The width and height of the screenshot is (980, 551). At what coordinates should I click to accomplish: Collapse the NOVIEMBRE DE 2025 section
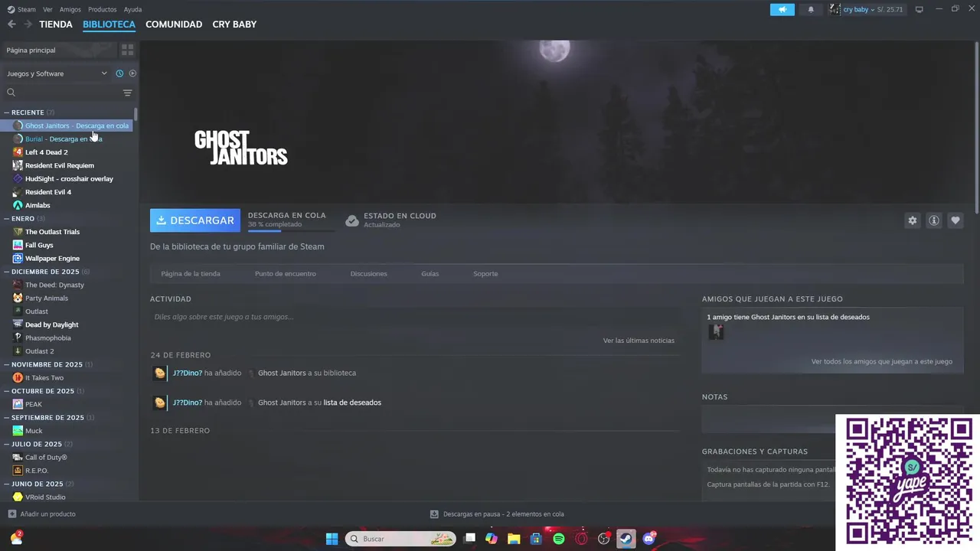(7, 365)
